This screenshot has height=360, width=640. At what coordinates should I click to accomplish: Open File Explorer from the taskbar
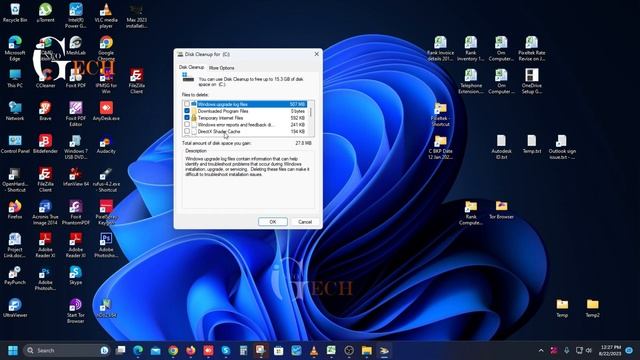pyautogui.click(x=367, y=350)
